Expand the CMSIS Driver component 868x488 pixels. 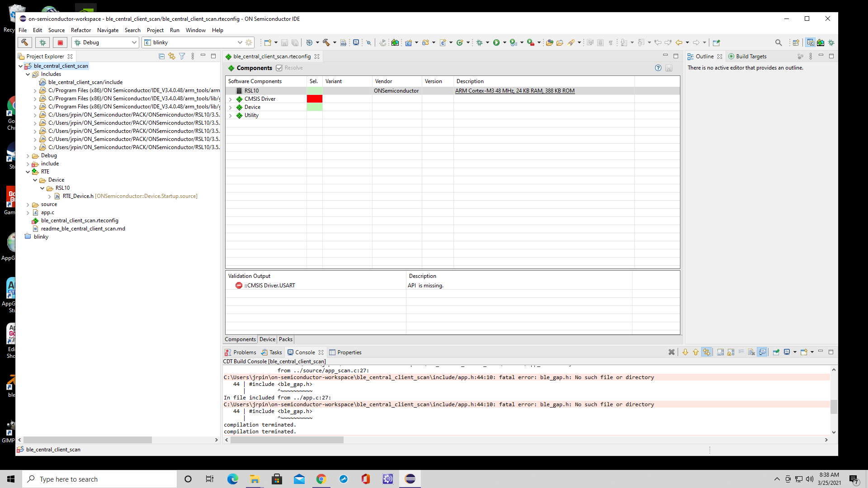[231, 99]
